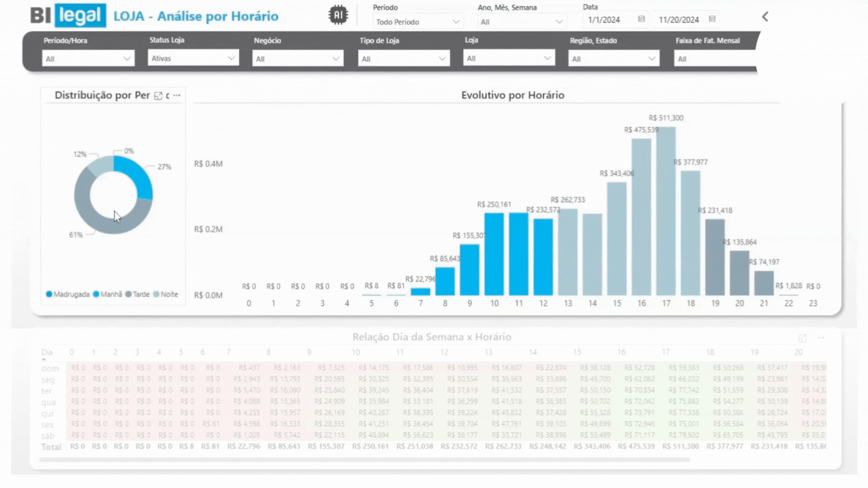Open focus mode for Relação table
Viewport: 868px width, 488px height.
pos(802,338)
